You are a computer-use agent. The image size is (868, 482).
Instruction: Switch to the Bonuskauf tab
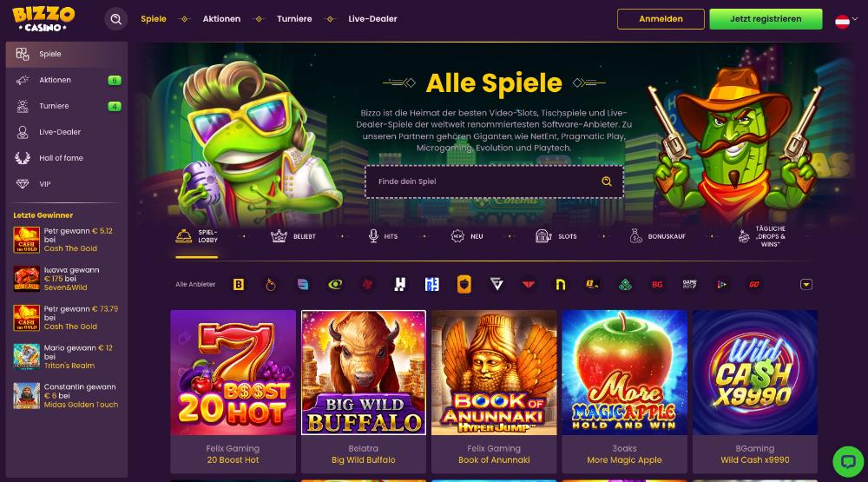click(658, 236)
